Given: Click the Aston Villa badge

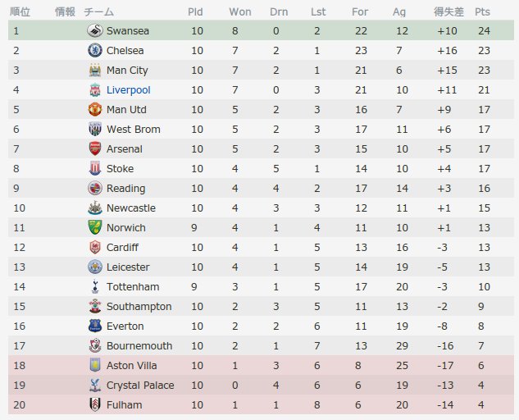Looking at the screenshot, I should click(94, 366).
